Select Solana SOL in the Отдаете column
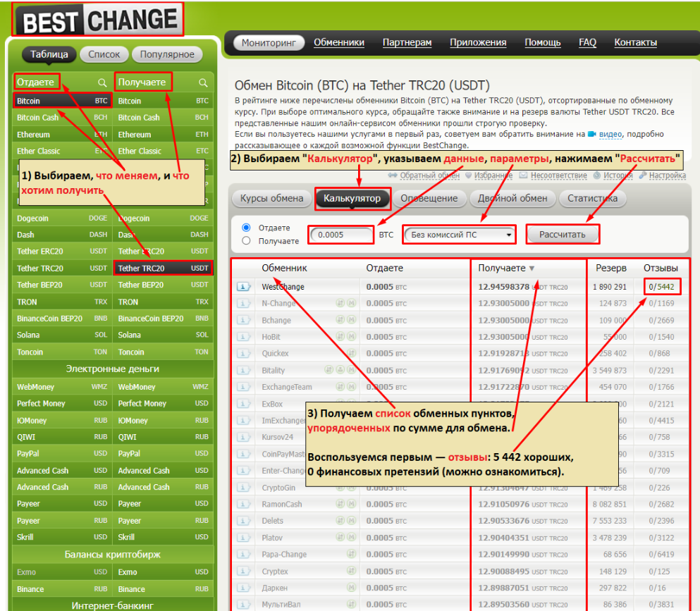This screenshot has width=700, height=611. [x=62, y=335]
